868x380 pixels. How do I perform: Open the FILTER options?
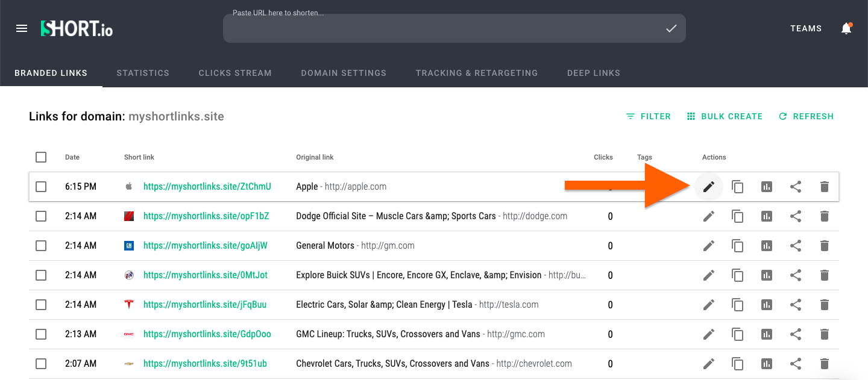tap(649, 116)
